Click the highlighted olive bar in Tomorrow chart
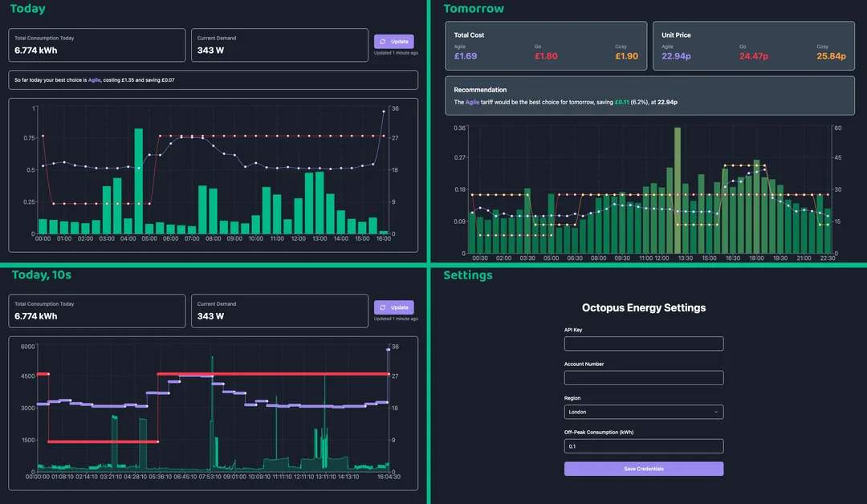Image resolution: width=867 pixels, height=504 pixels. coord(678,190)
